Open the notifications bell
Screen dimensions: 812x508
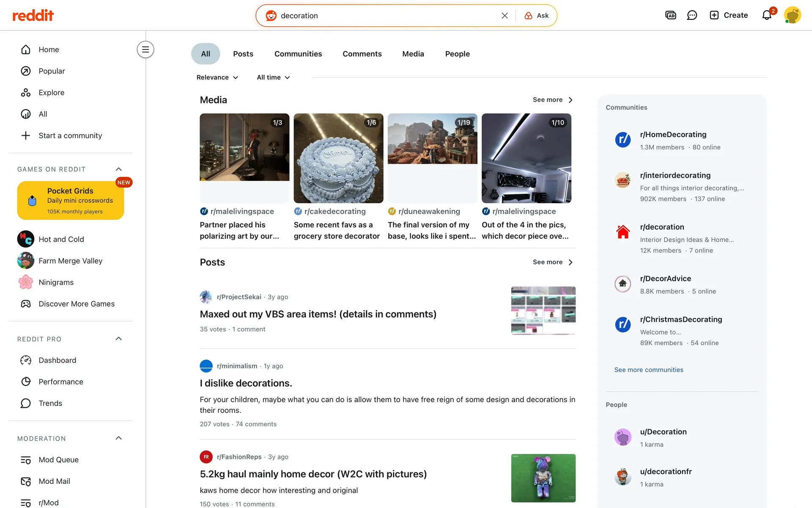767,15
